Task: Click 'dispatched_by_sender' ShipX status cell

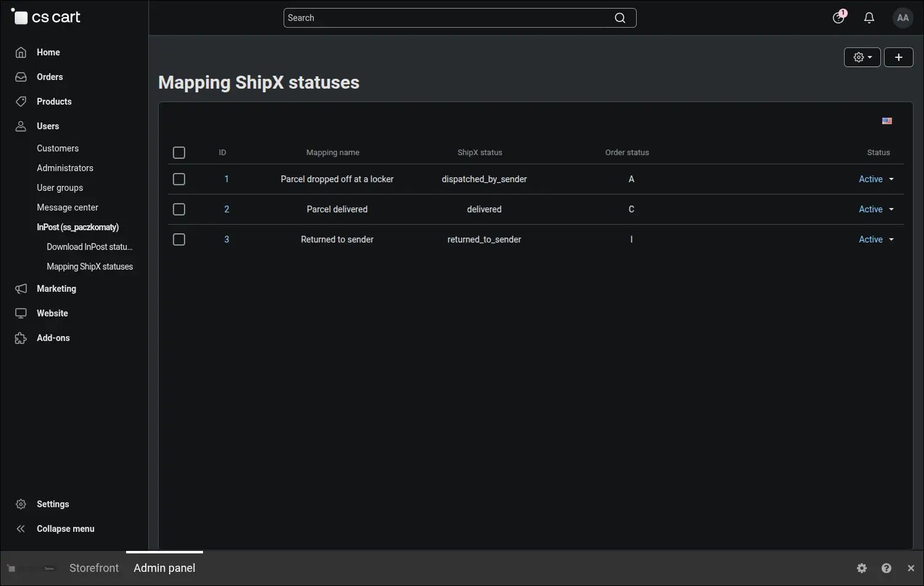Action: click(x=484, y=179)
